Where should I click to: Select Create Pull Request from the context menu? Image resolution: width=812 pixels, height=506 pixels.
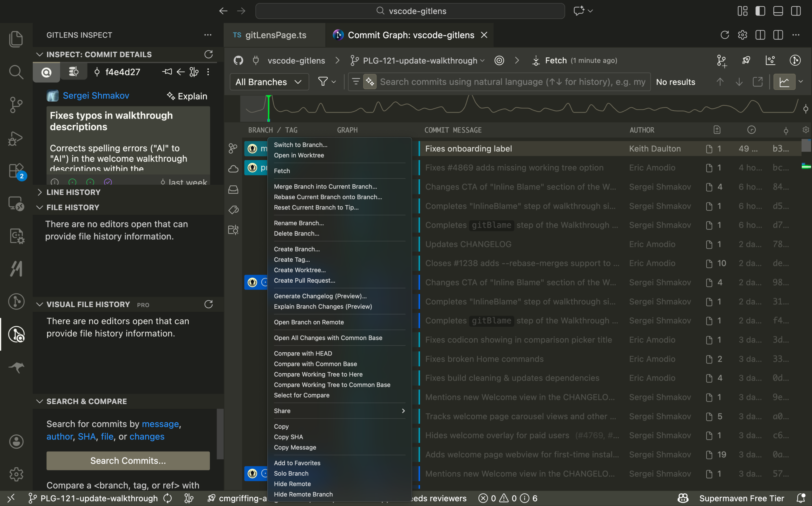[304, 280]
